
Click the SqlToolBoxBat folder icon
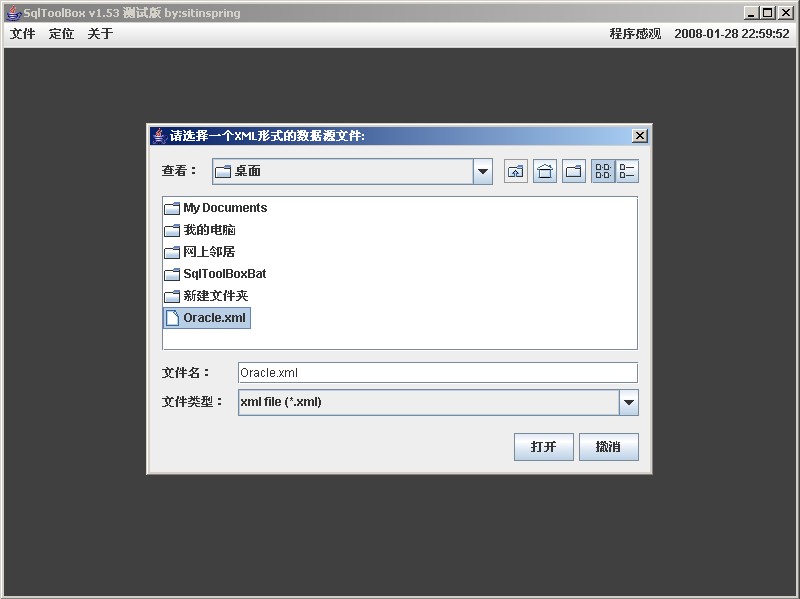(172, 274)
